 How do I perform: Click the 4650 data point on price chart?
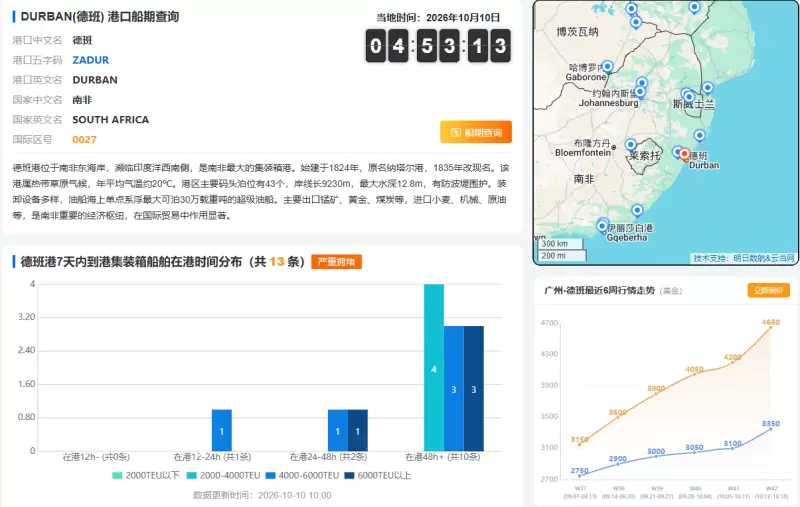tap(770, 327)
